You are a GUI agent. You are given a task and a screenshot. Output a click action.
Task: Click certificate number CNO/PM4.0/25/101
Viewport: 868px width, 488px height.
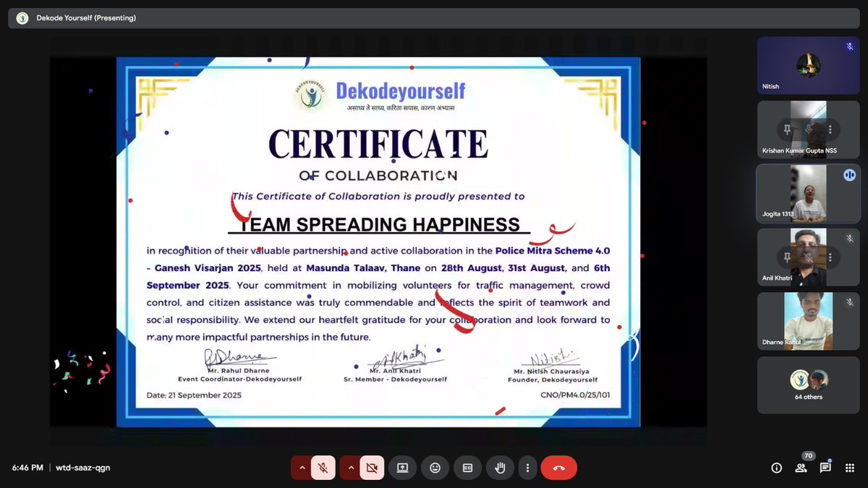click(575, 395)
